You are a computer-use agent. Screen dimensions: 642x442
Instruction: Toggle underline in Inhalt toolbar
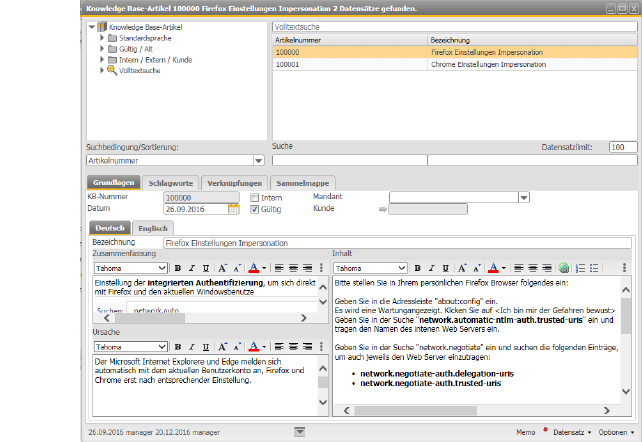[445, 268]
